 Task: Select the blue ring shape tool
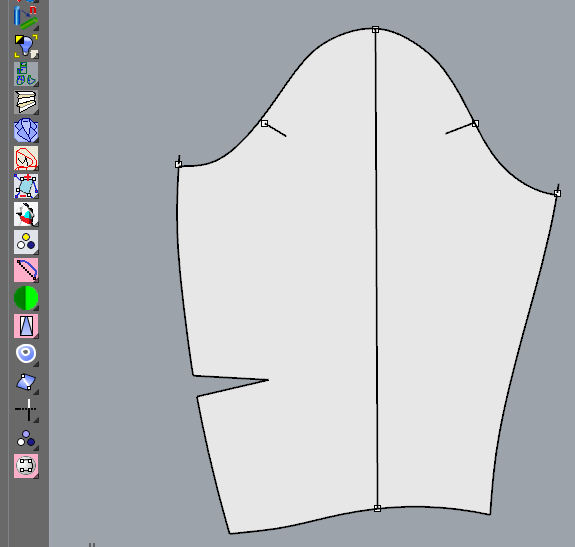26,354
